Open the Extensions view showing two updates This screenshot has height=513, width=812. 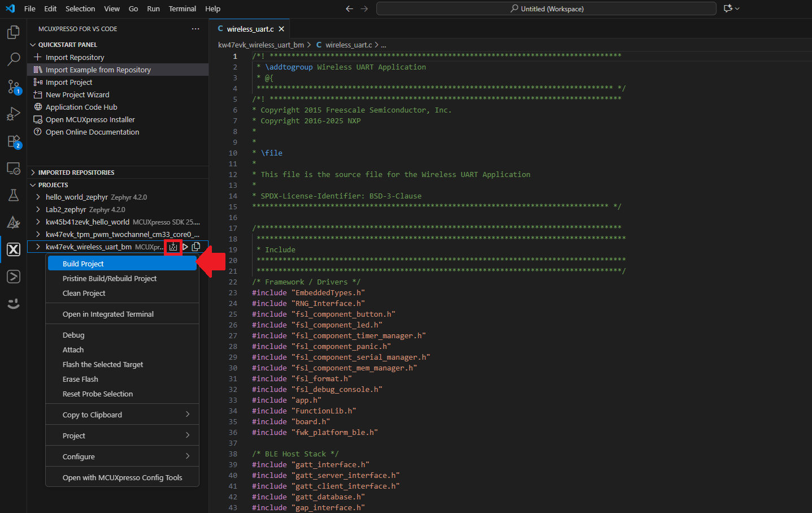[x=13, y=141]
